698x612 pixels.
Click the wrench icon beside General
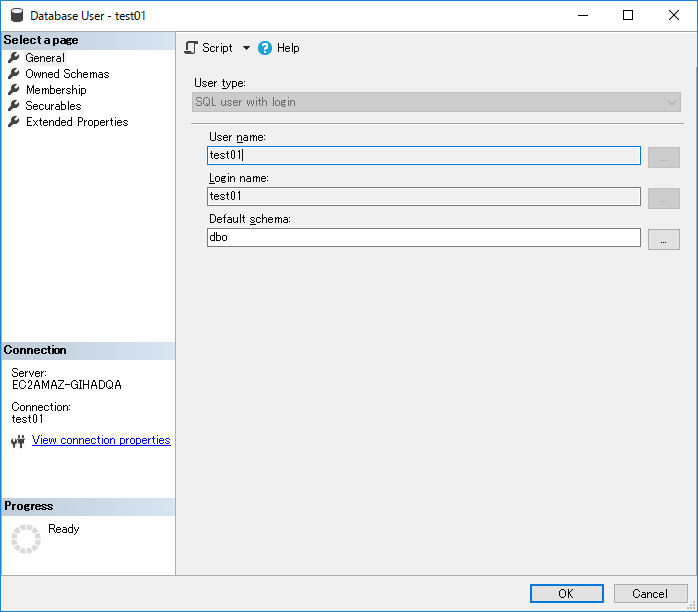click(14, 58)
